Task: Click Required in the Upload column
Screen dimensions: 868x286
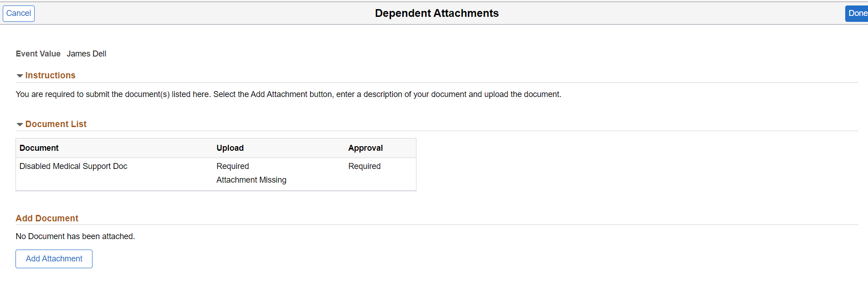Action: (233, 166)
